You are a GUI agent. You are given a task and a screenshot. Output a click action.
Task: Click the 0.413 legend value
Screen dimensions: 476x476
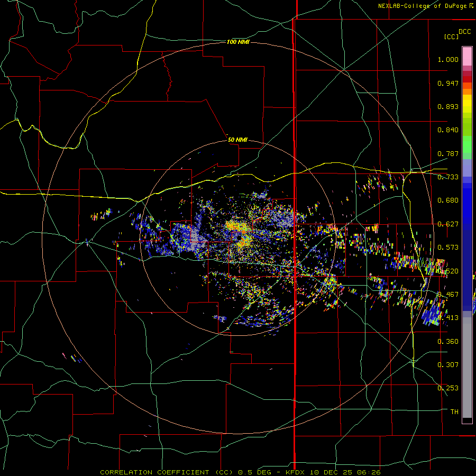coord(448,318)
